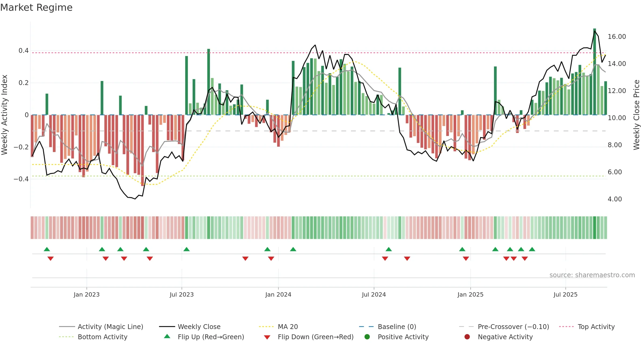Toggle Top Activity legend entry
644x362 pixels.
point(587,327)
